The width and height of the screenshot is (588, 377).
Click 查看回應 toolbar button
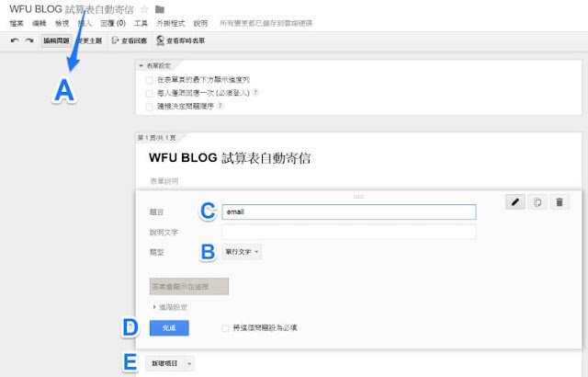point(130,40)
